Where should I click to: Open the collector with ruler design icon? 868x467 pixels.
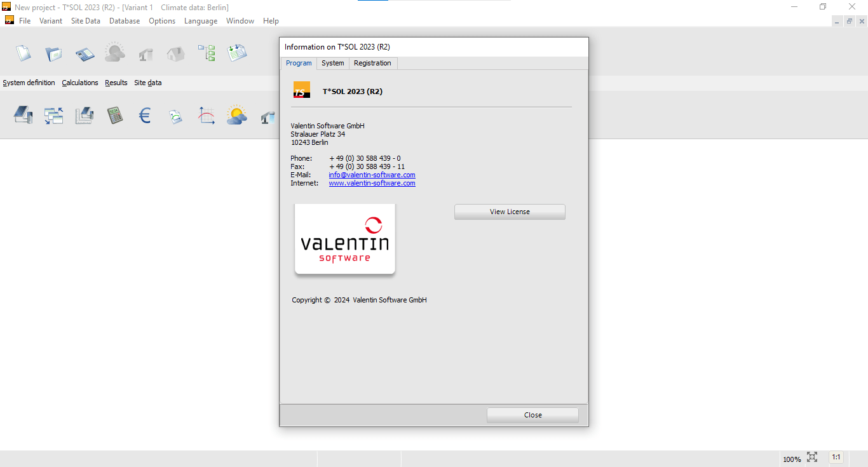click(x=85, y=115)
